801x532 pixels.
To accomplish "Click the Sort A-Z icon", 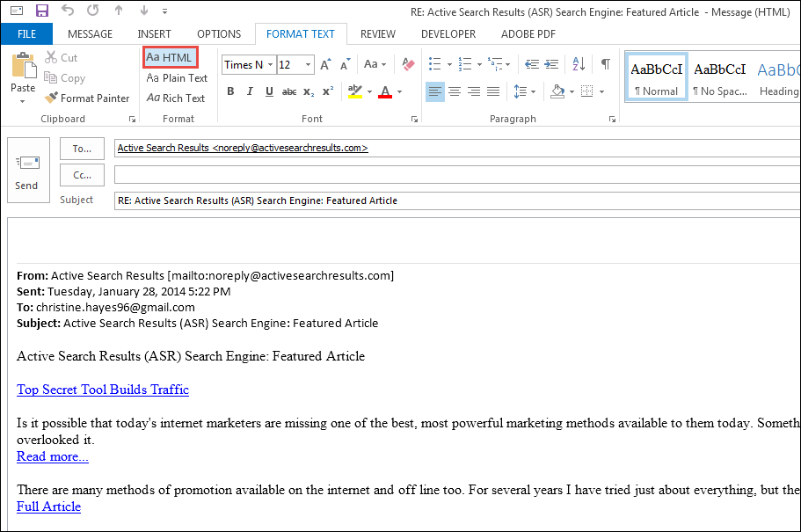I will point(579,64).
